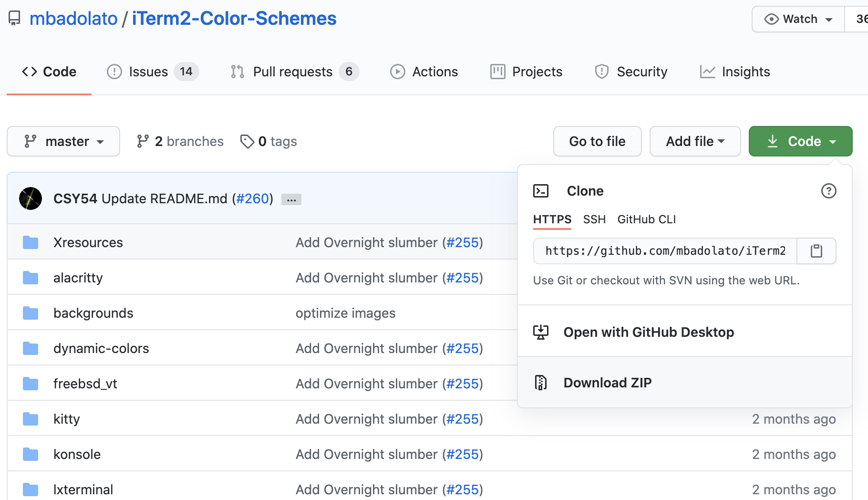
Task: Open the dynamic-colors folder name
Action: coord(101,348)
